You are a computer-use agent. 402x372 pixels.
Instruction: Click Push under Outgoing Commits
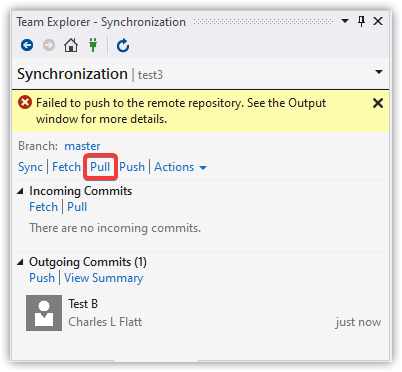point(42,278)
